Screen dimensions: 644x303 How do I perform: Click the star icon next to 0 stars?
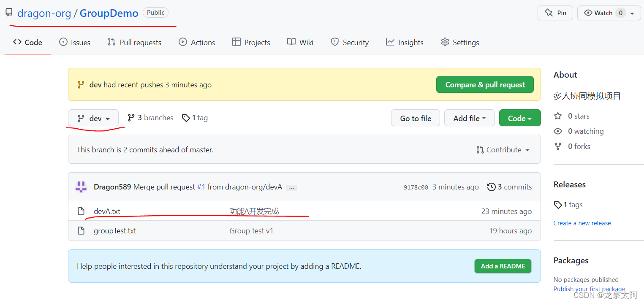558,116
